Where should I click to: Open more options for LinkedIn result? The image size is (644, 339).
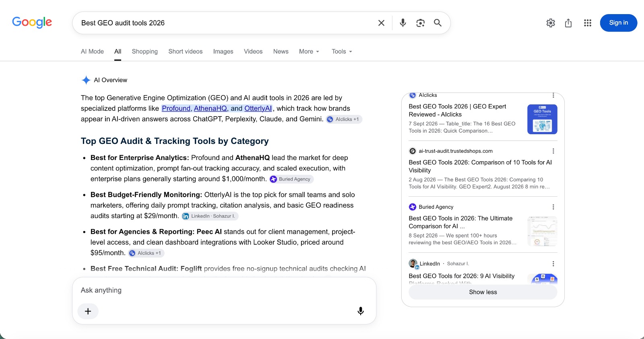click(x=553, y=264)
